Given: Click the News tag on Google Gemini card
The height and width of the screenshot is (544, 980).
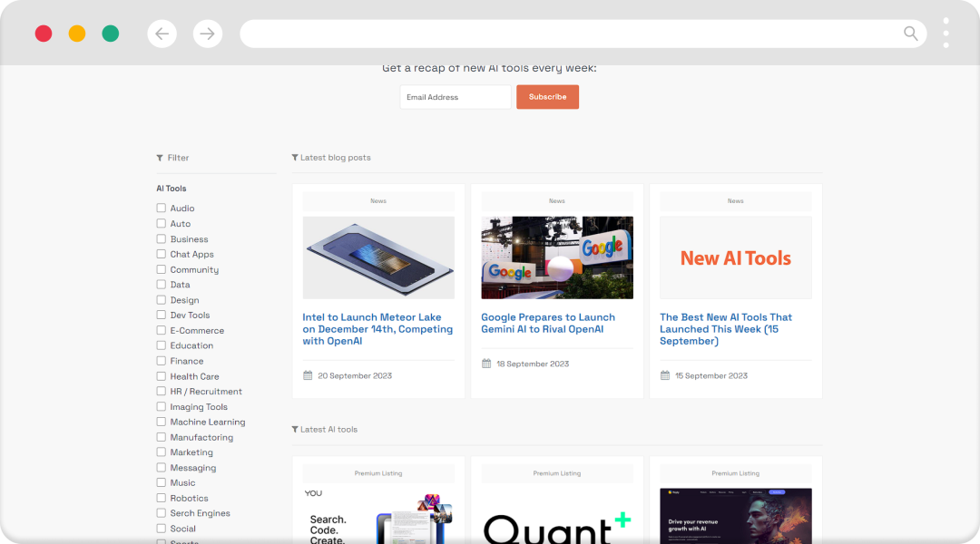Looking at the screenshot, I should coord(557,201).
